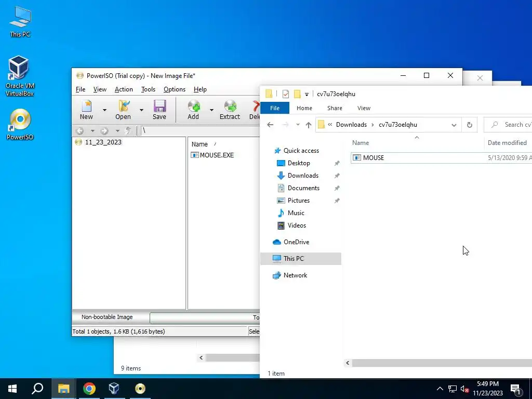532x399 pixels.
Task: Open Customize Quick Access Toolbar dropdown
Action: point(307,95)
